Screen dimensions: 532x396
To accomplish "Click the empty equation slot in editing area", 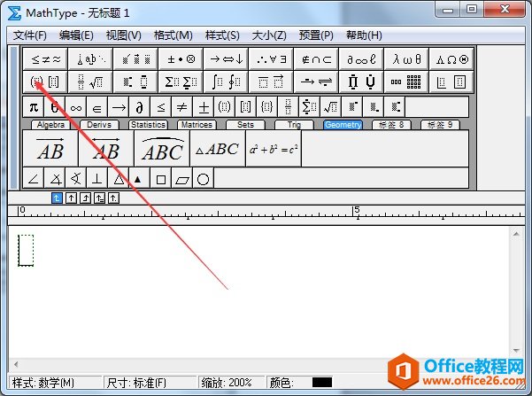I will point(26,251).
